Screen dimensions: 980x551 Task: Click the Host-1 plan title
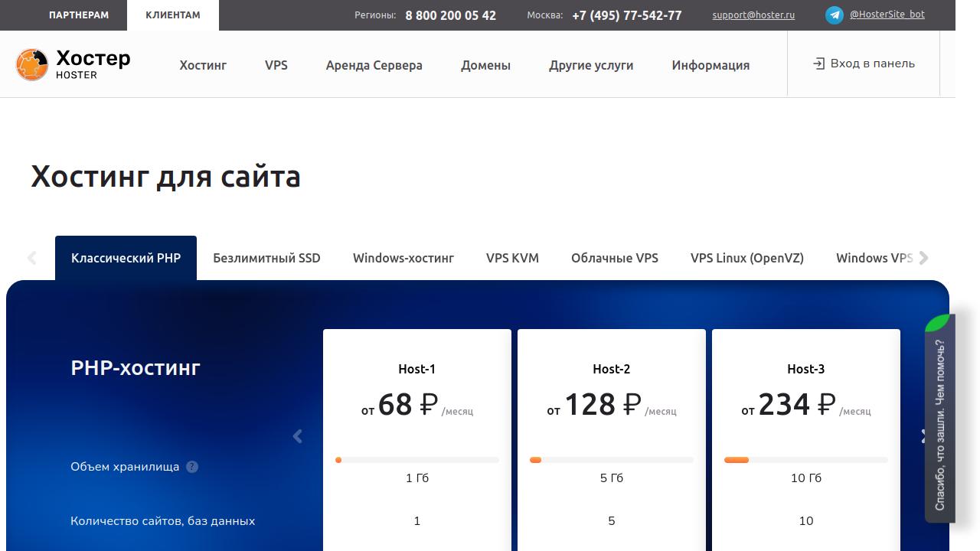[416, 369]
